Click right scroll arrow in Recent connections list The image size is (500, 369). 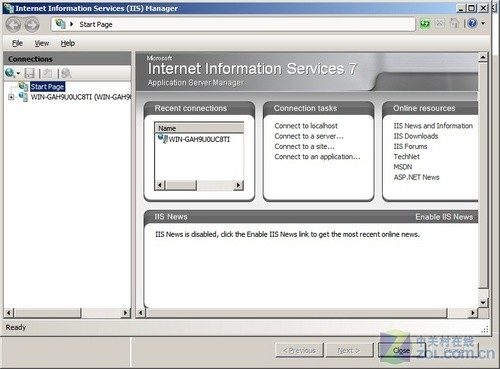pos(238,185)
